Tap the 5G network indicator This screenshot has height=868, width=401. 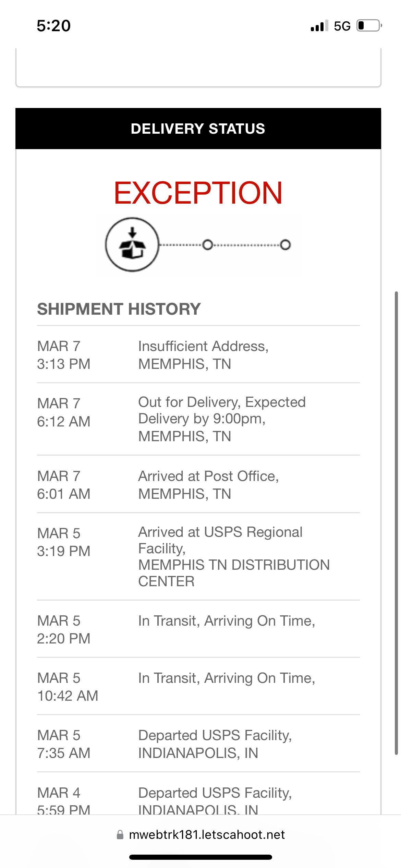(x=342, y=26)
